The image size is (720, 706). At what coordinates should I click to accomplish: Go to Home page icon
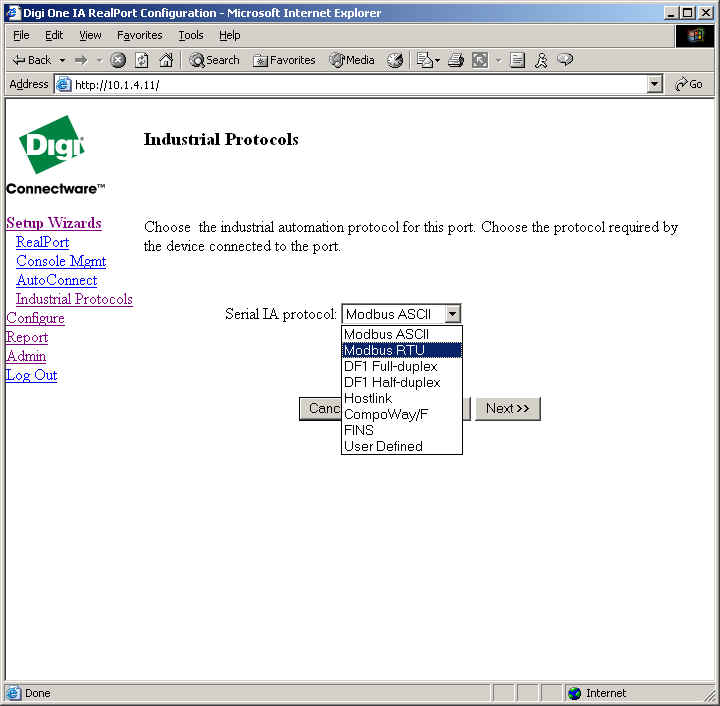point(166,60)
